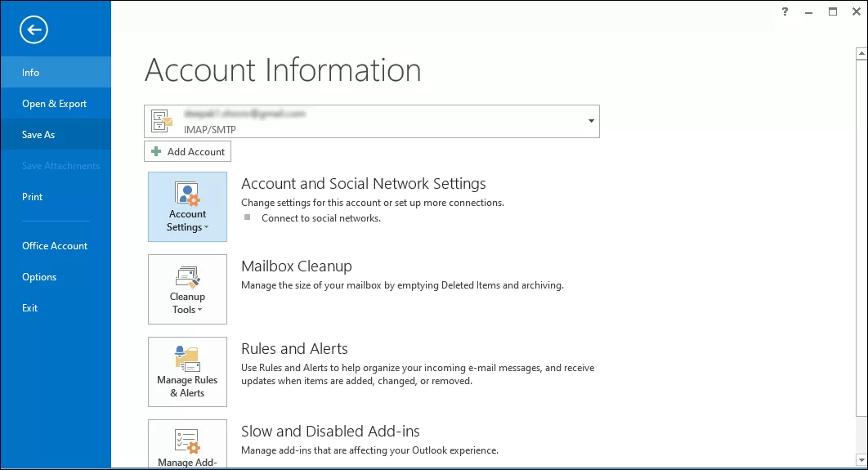Expand the email account dropdown

591,121
